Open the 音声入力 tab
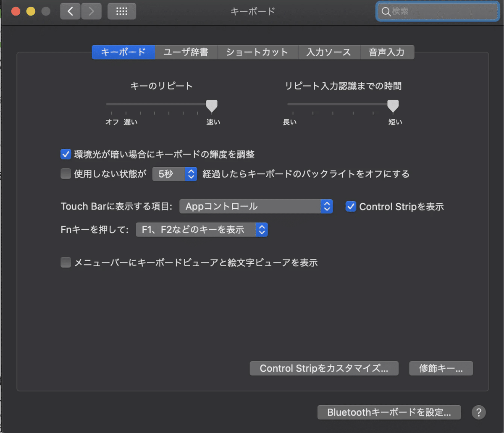 (x=387, y=52)
